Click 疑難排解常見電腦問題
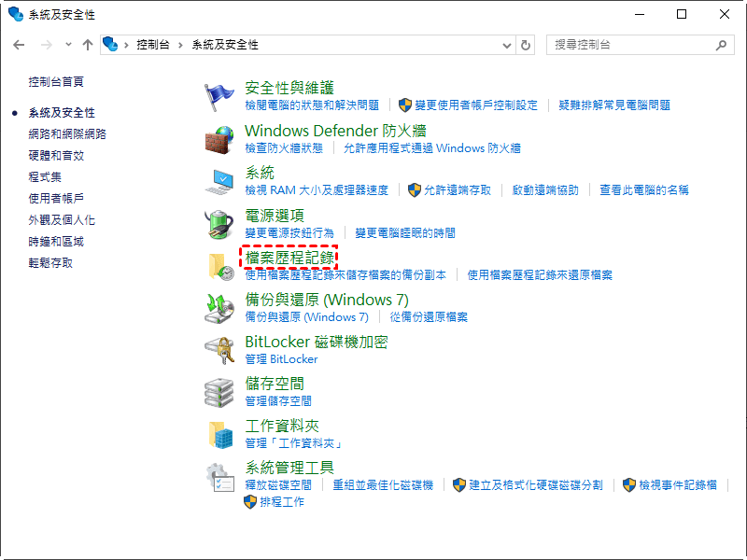The height and width of the screenshot is (560, 747). tap(614, 105)
